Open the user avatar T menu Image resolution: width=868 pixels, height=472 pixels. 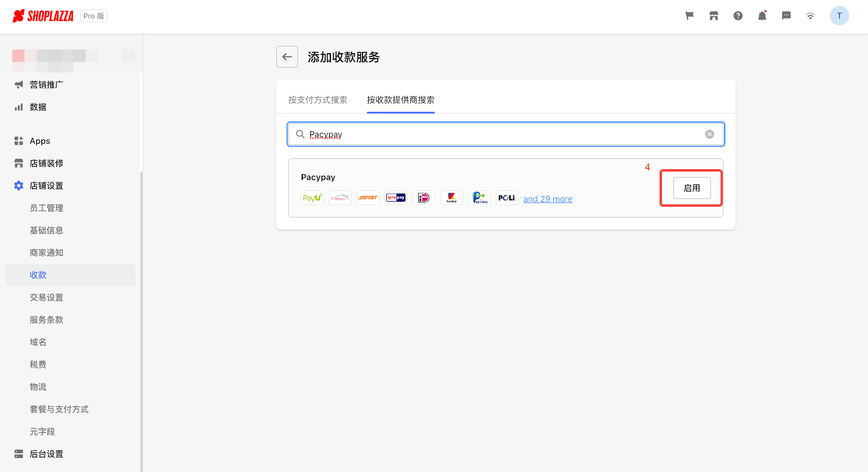(x=839, y=16)
